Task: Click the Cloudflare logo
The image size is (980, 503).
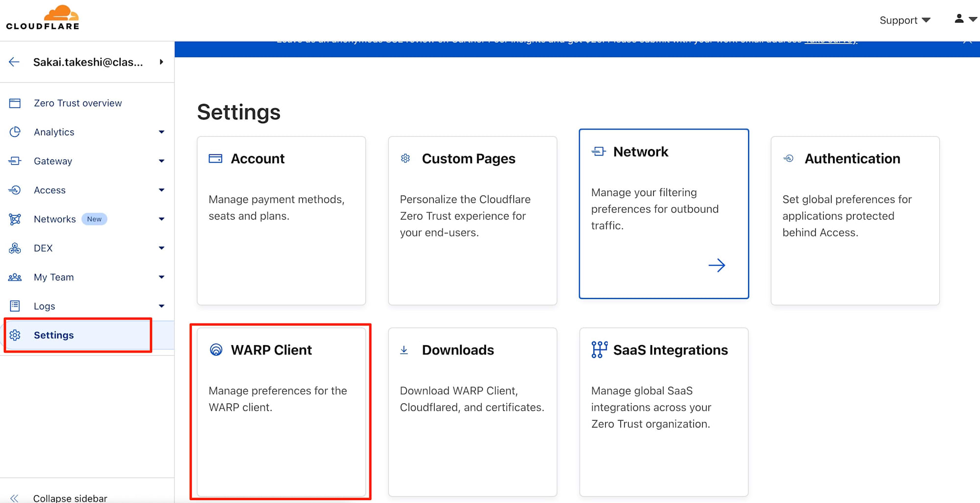Action: click(43, 18)
